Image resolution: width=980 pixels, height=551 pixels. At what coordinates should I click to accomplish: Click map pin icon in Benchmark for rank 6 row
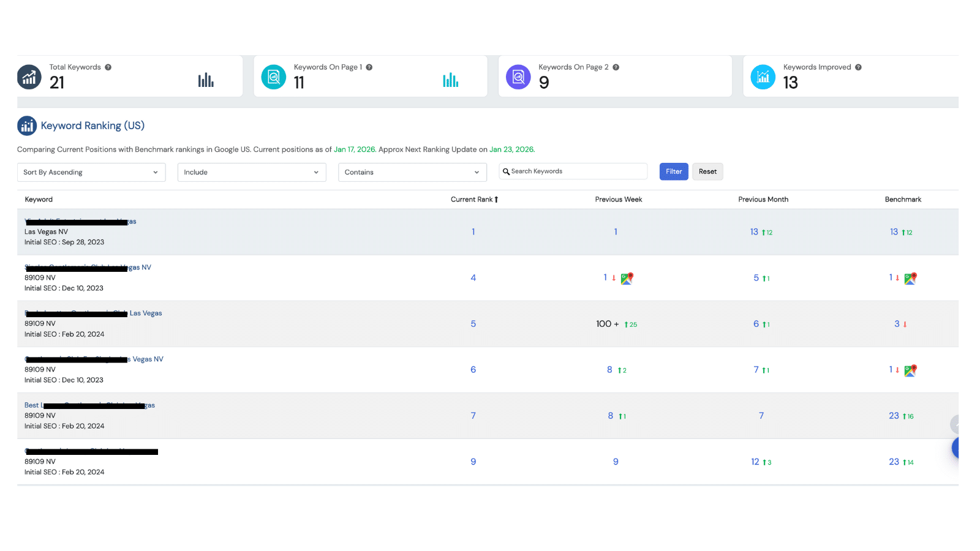[910, 370]
